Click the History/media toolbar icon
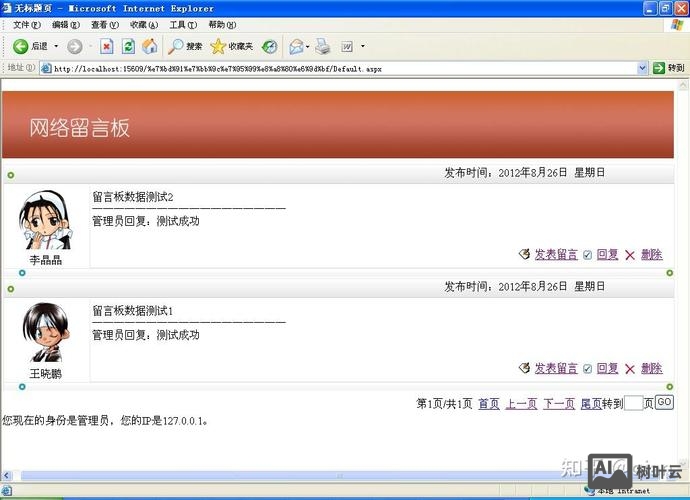The image size is (690, 500). (x=269, y=46)
